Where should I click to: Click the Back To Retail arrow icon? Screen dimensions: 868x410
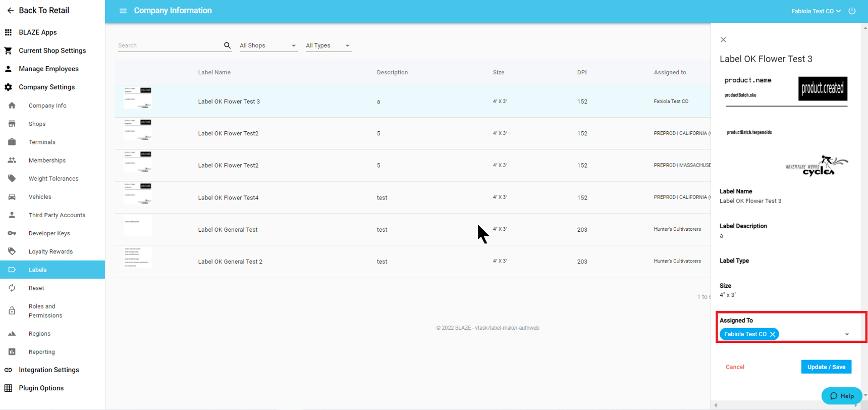click(10, 11)
